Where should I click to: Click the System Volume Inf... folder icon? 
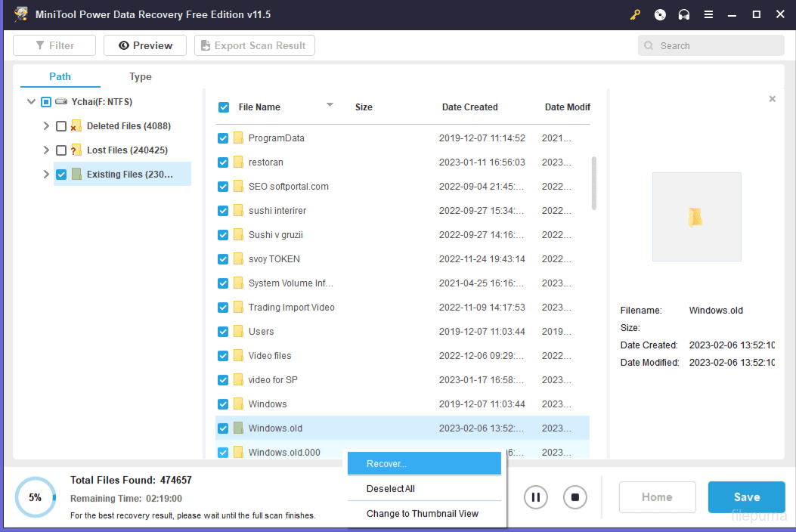pyautogui.click(x=238, y=283)
